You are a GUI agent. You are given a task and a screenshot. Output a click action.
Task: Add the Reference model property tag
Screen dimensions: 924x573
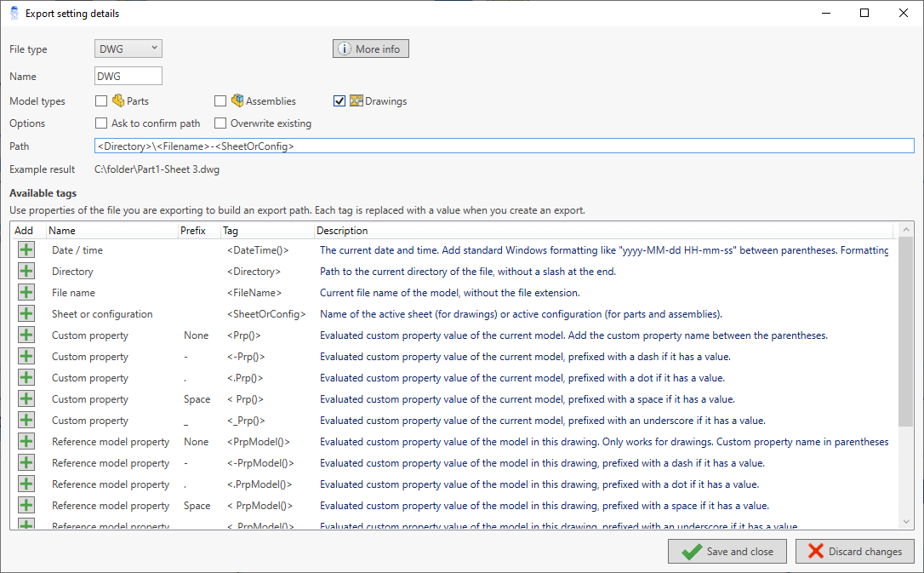(26, 441)
